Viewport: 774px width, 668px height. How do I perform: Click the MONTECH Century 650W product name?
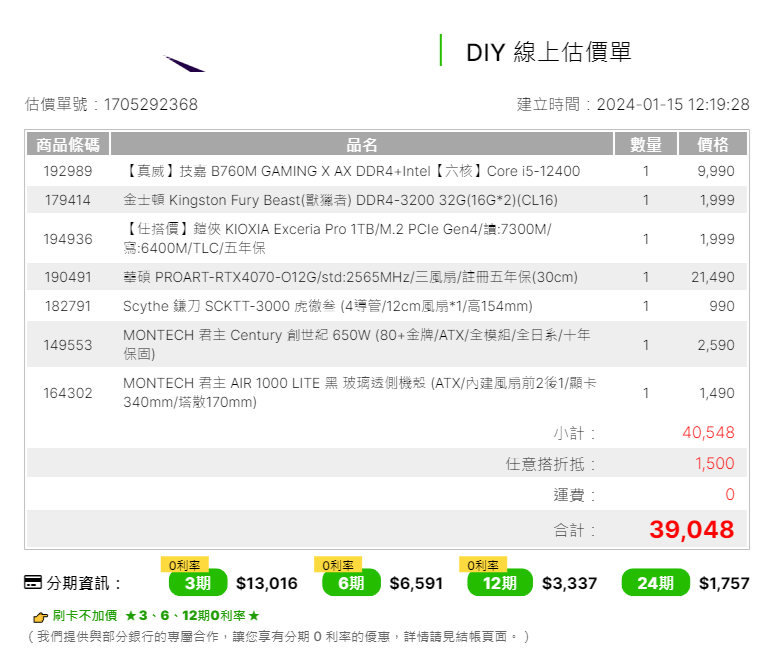tap(357, 344)
